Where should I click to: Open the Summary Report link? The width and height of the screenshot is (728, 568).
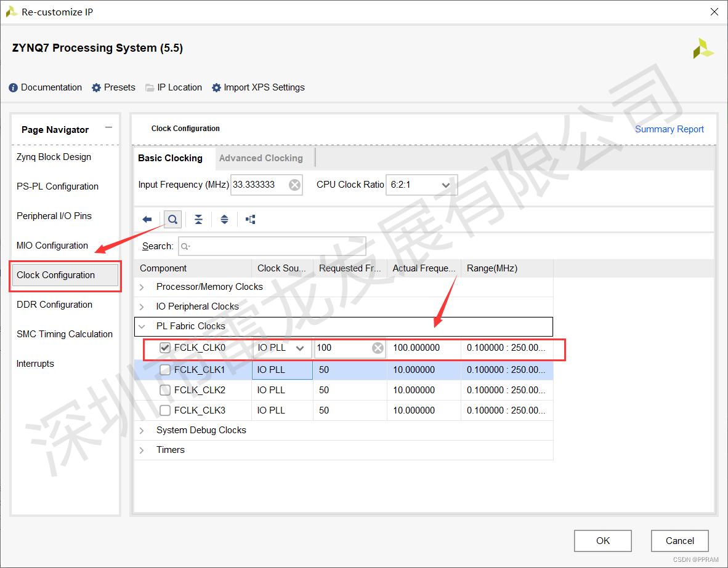(669, 129)
